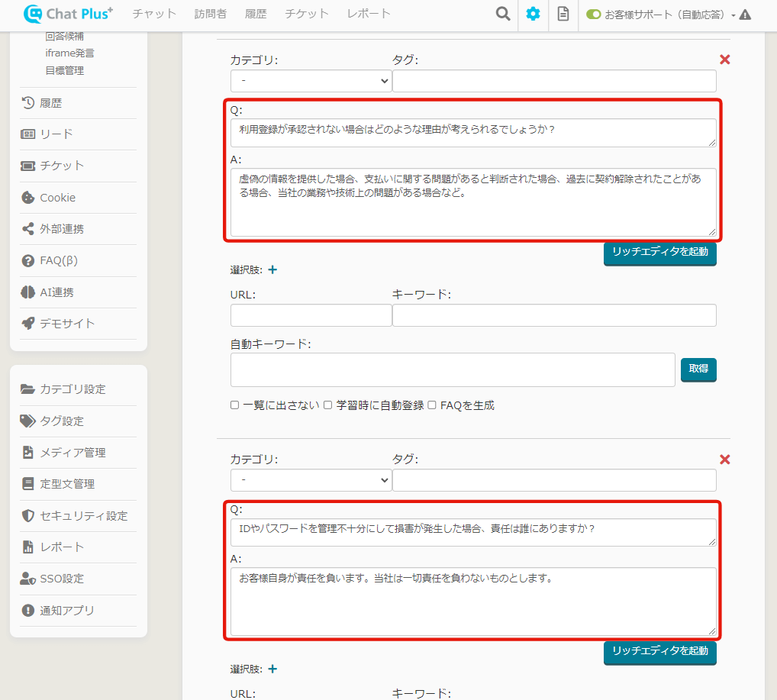This screenshot has width=777, height=700.
Task: Add a choice with first 選択肢 plus icon
Action: pyautogui.click(x=272, y=269)
